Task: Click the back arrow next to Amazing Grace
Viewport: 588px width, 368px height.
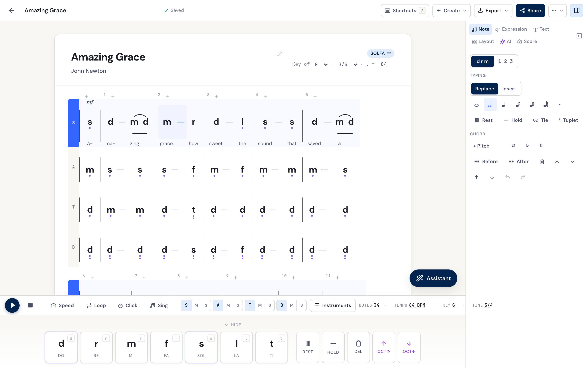Action: pyautogui.click(x=11, y=10)
